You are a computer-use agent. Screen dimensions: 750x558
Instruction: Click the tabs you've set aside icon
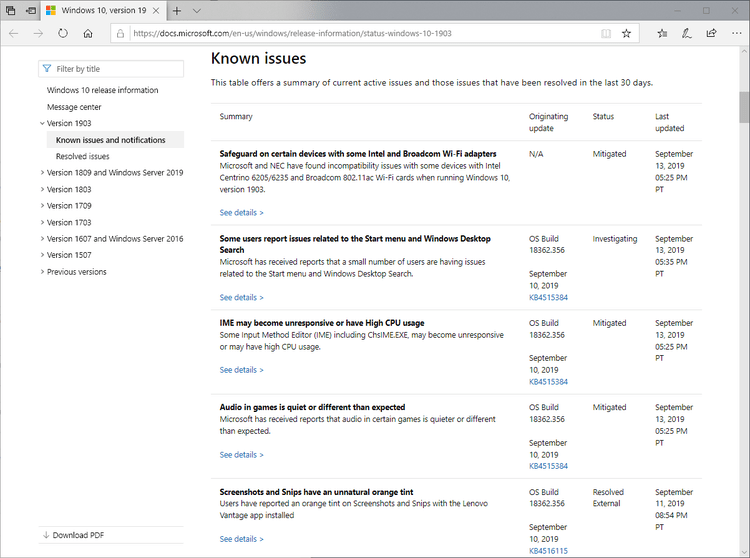pyautogui.click(x=11, y=11)
